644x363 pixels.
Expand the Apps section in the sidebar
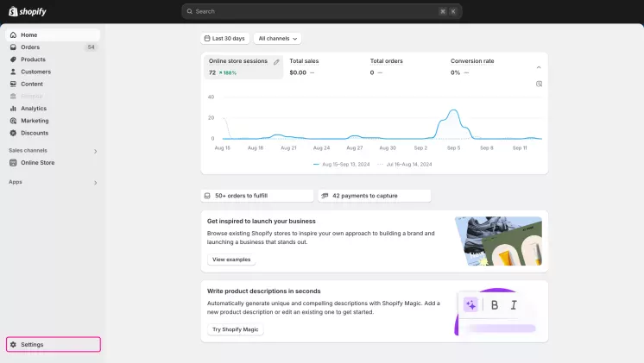[x=95, y=182]
